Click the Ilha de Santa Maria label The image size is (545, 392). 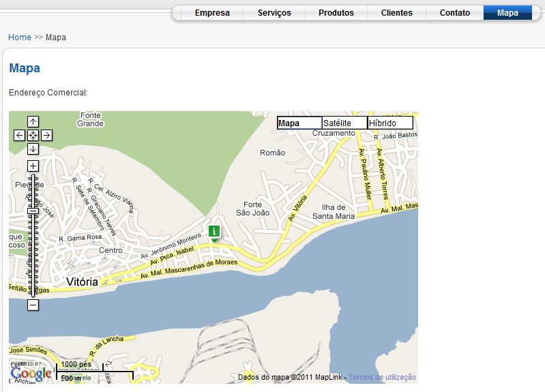(x=334, y=211)
